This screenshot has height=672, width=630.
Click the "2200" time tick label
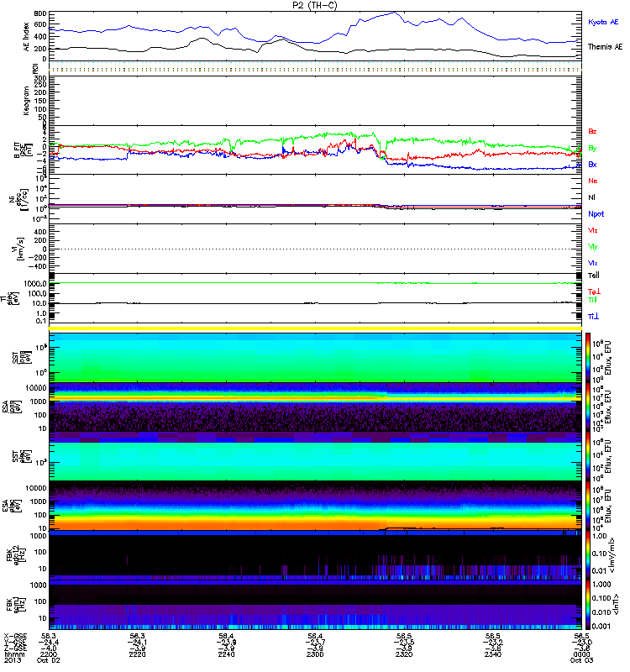pyautogui.click(x=49, y=654)
